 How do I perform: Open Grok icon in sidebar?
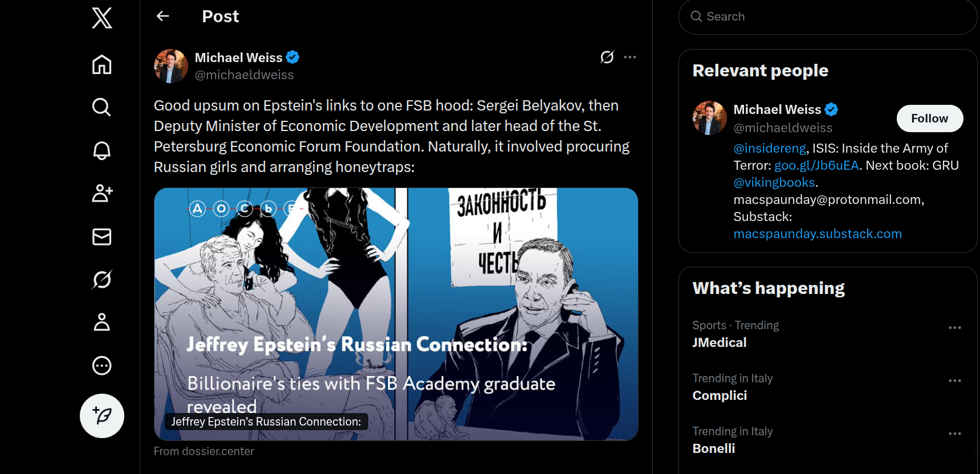point(102,279)
